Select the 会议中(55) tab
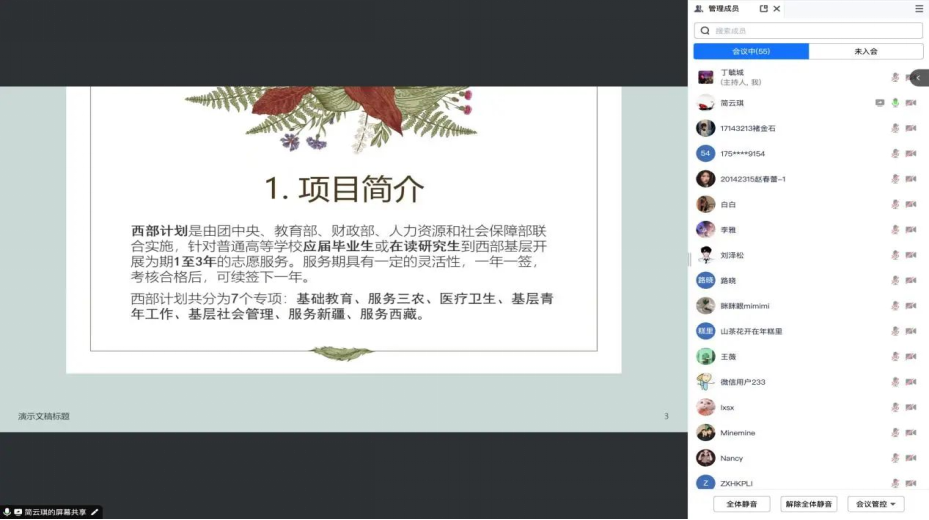 coord(751,51)
